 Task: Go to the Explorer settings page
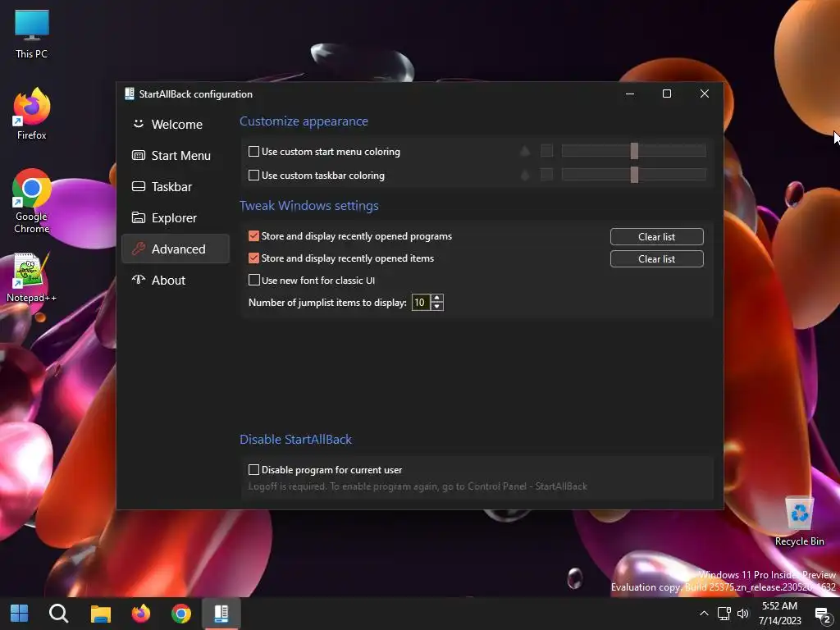pyautogui.click(x=176, y=217)
